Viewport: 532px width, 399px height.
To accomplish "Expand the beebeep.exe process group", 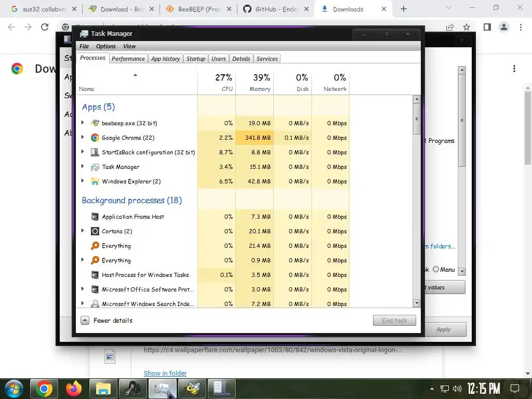I will pyautogui.click(x=83, y=123).
